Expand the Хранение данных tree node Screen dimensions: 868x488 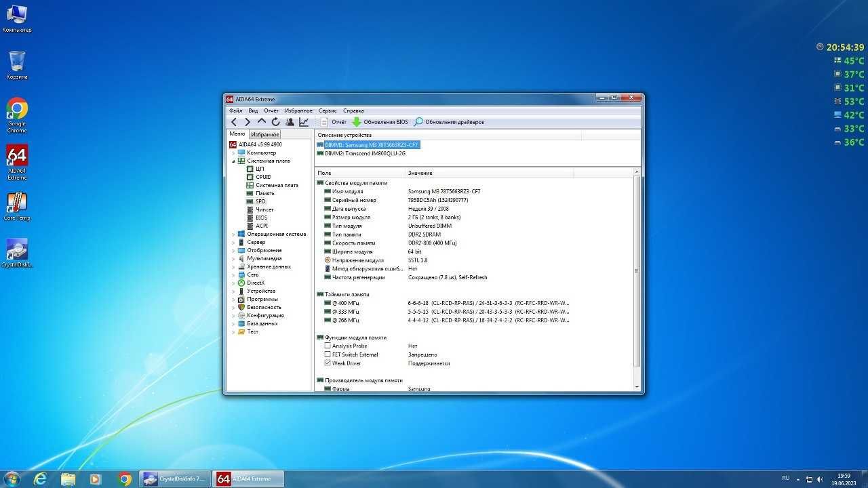click(x=233, y=266)
